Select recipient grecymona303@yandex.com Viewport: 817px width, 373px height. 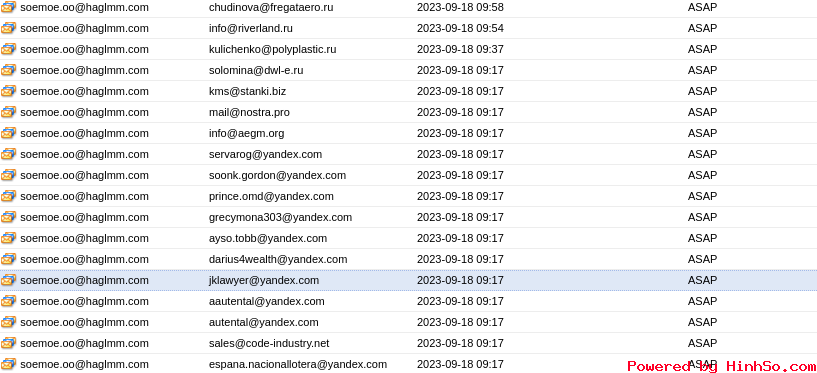(x=280, y=217)
